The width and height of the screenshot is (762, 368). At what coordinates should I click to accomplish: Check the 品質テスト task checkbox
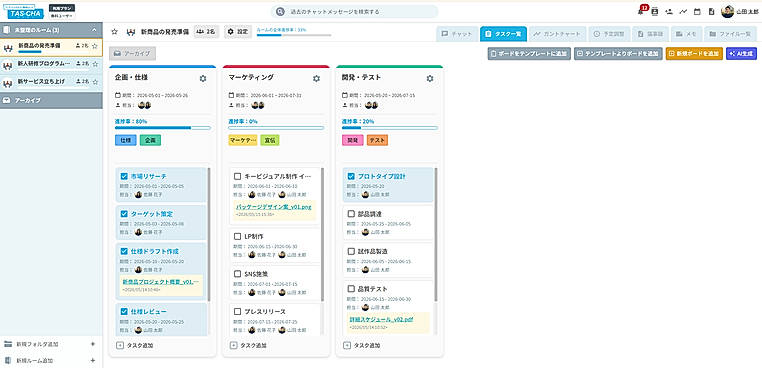(x=351, y=289)
